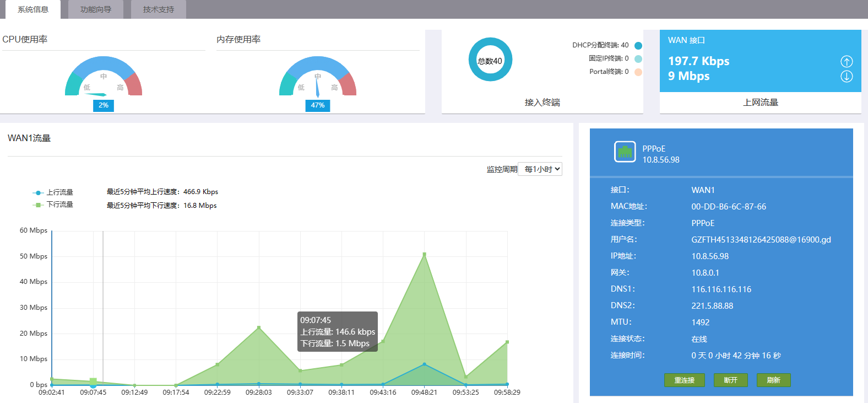Click the CPU usage gauge

104,77
